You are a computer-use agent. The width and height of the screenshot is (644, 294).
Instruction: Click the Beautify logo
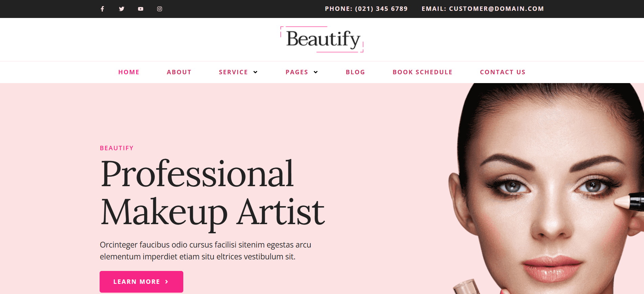click(322, 39)
